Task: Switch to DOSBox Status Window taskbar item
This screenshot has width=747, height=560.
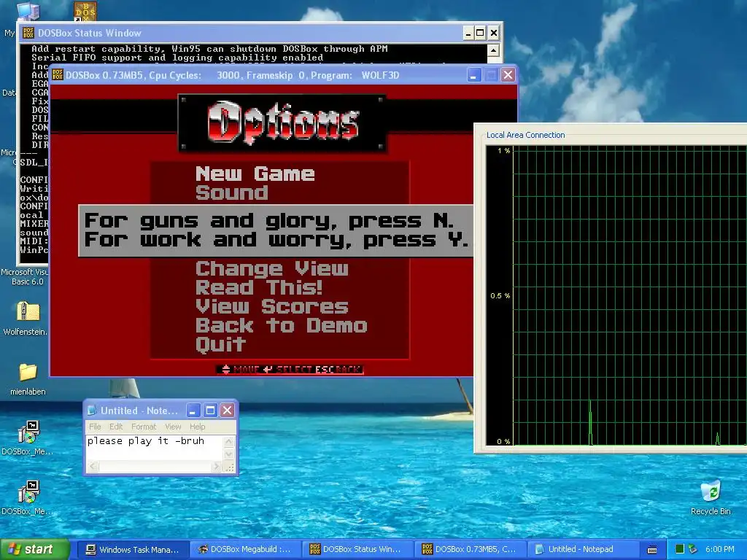Action: 357,550
